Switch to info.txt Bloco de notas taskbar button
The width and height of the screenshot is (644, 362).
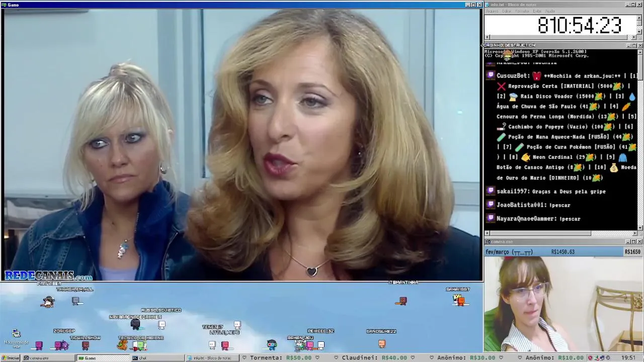coord(212,358)
